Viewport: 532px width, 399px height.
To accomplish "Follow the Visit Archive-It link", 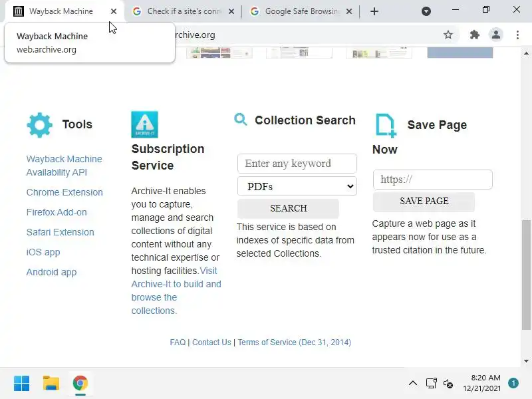I will click(176, 291).
